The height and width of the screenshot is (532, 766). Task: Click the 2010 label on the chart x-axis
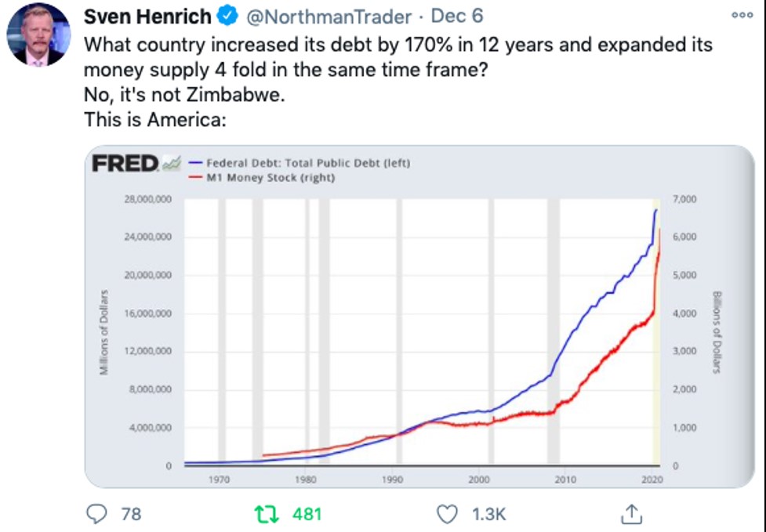tap(566, 479)
